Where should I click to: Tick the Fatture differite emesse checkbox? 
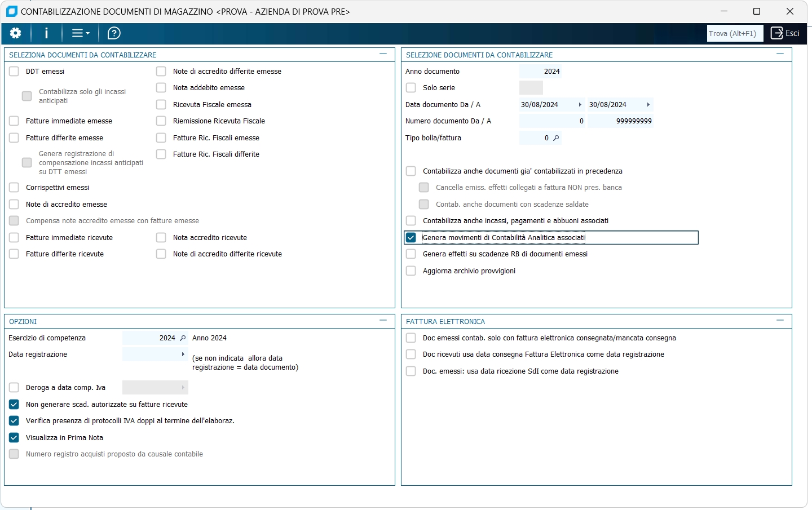tap(14, 138)
